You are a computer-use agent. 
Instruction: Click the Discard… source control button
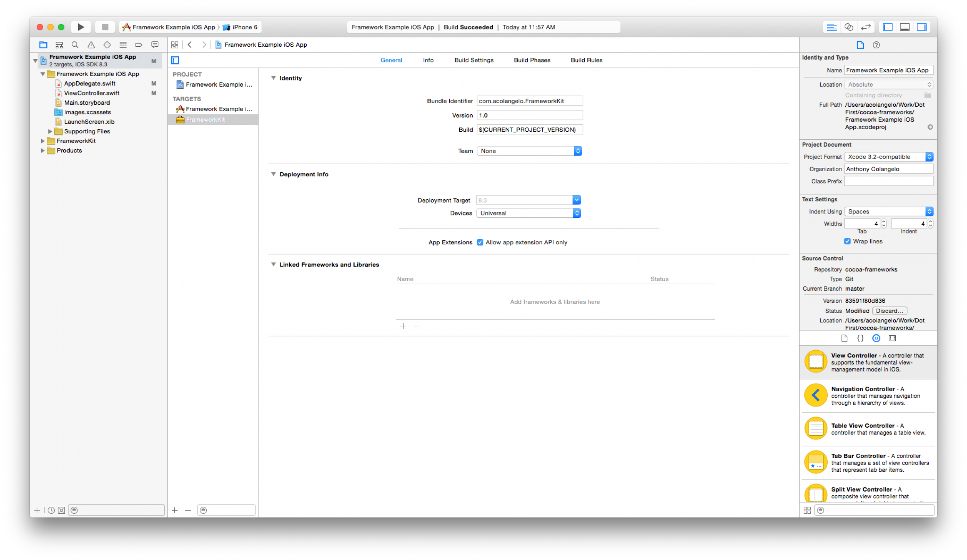pyautogui.click(x=890, y=311)
